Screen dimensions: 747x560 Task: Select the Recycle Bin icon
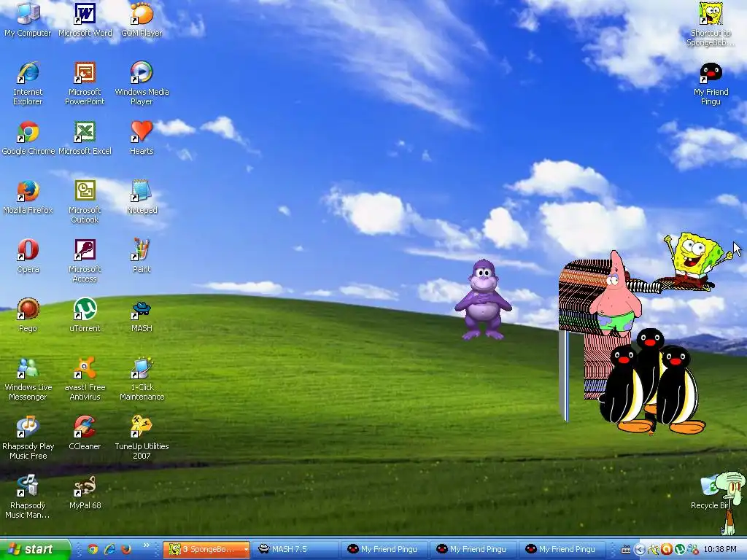(711, 492)
